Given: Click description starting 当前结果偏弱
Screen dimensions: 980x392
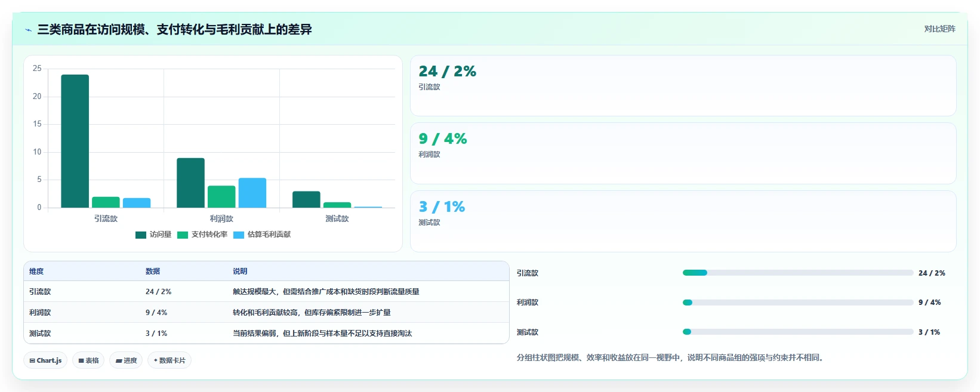Looking at the screenshot, I should pyautogui.click(x=322, y=334).
